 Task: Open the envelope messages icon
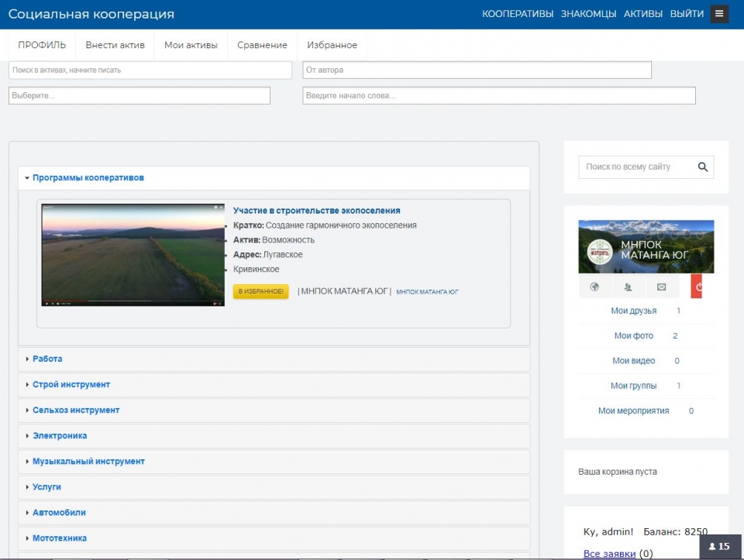coord(661,287)
